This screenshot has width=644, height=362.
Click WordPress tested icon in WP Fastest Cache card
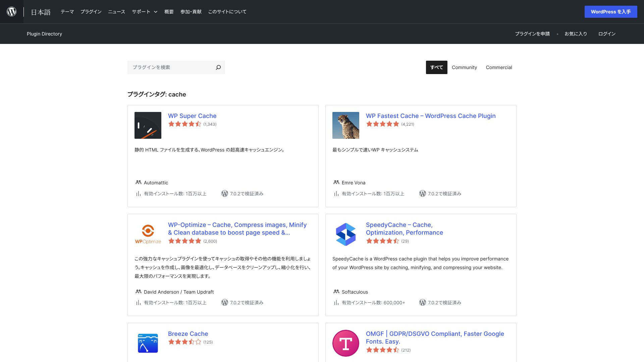[x=423, y=193]
